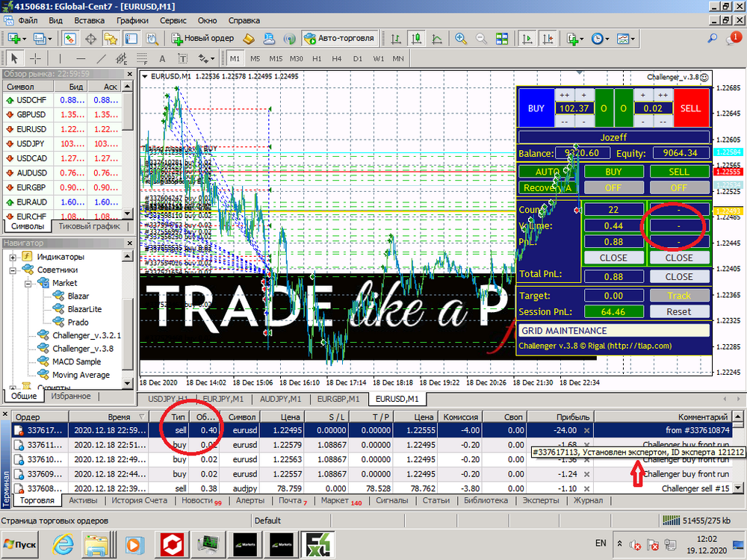Open the Profiles toolbar dropdown
The image size is (747, 560).
[x=43, y=39]
